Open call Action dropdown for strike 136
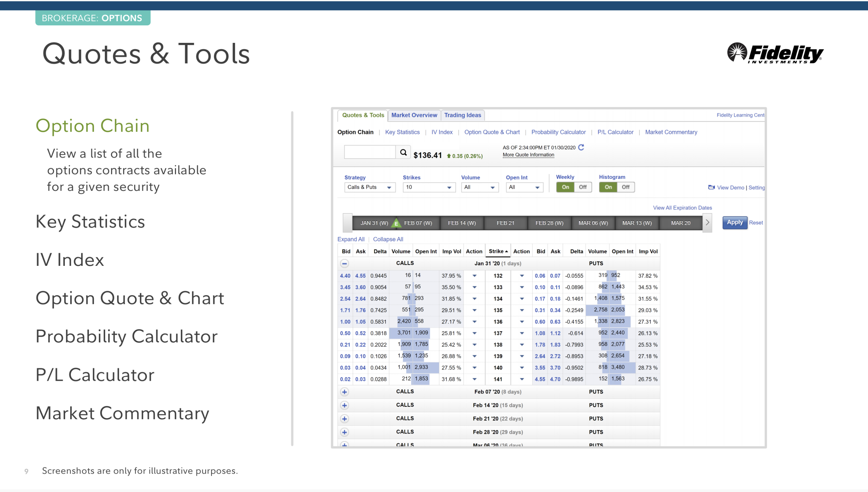The width and height of the screenshot is (868, 492). coord(474,322)
